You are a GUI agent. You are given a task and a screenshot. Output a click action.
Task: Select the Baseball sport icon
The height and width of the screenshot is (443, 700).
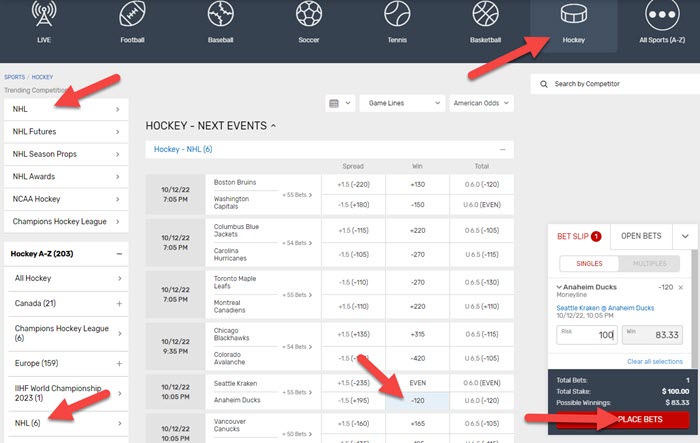(x=220, y=15)
